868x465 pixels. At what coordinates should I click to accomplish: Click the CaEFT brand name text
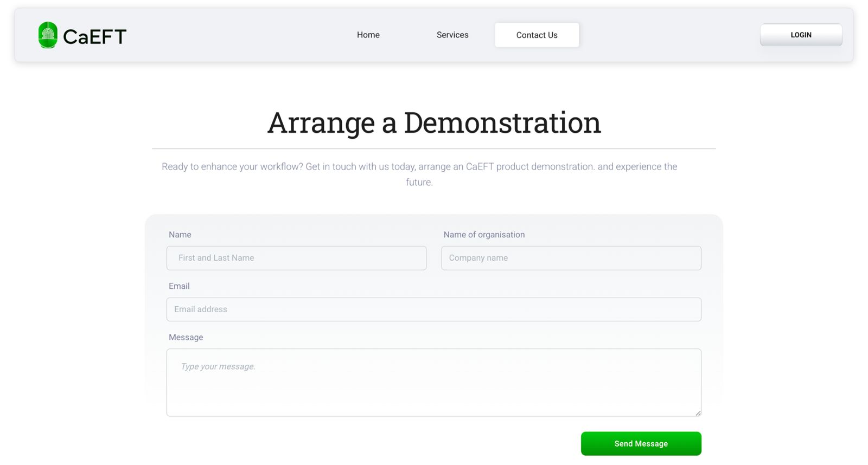(x=94, y=36)
